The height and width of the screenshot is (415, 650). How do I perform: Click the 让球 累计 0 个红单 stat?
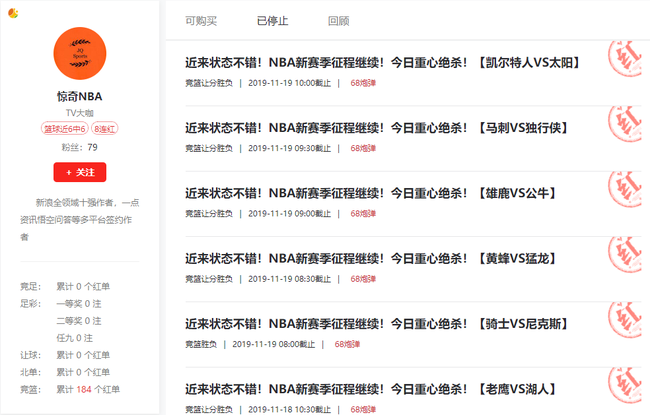[x=65, y=355]
